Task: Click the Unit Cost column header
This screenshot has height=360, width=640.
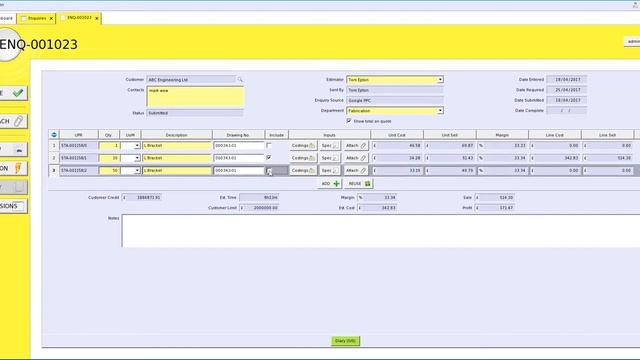Action: (397, 135)
